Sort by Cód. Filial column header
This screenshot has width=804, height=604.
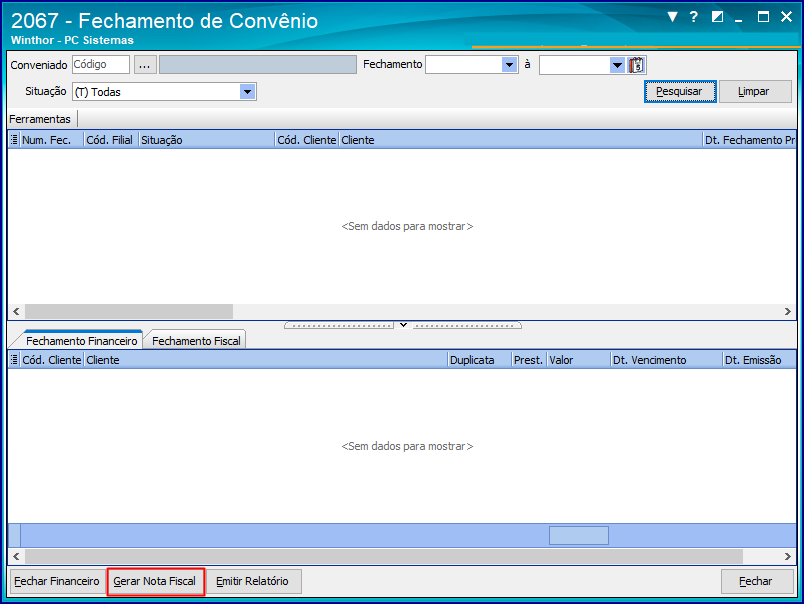click(111, 139)
